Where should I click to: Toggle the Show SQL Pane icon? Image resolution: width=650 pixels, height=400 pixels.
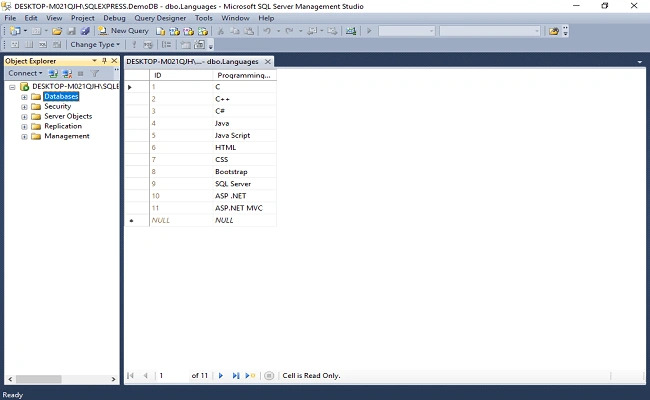point(43,45)
